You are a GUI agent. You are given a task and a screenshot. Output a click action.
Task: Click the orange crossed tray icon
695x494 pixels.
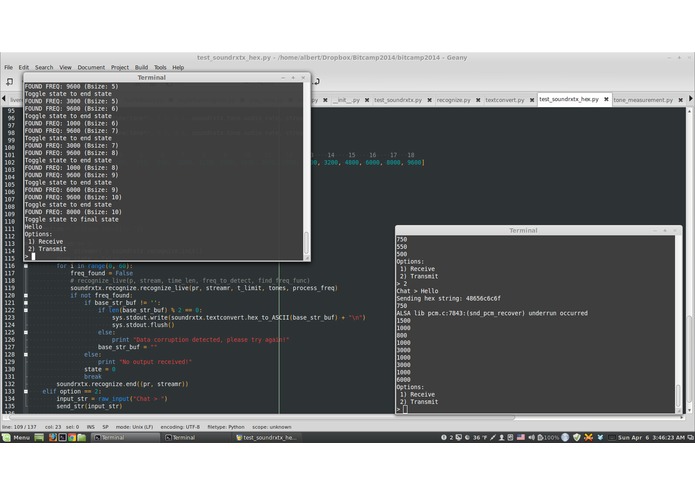tap(588, 437)
